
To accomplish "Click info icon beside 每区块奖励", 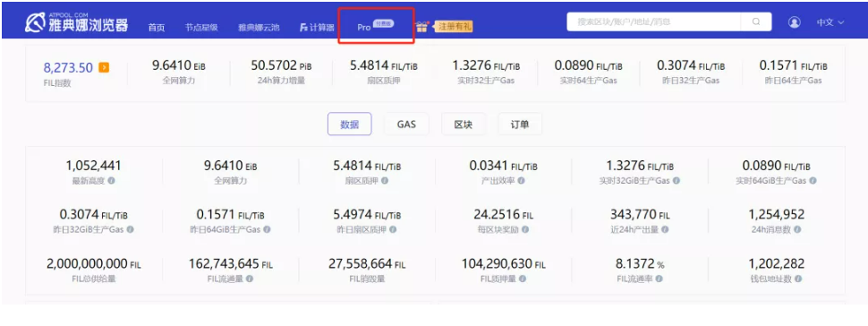I will [x=524, y=229].
